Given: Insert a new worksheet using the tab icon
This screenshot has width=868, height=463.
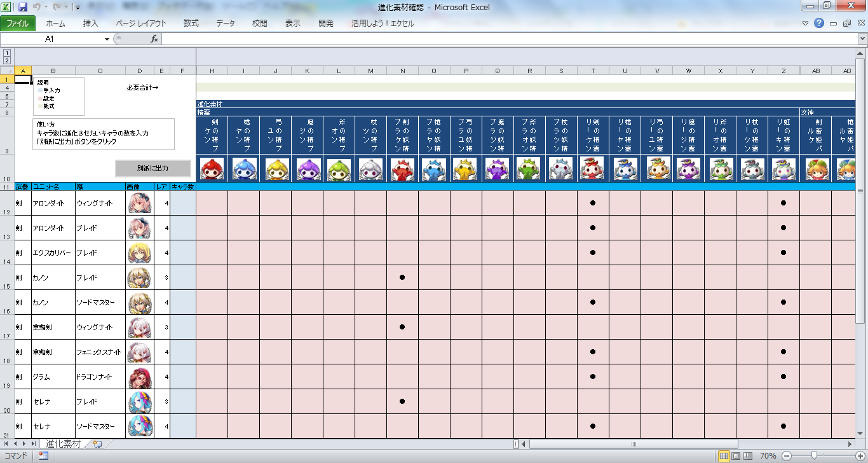Looking at the screenshot, I should click(97, 444).
